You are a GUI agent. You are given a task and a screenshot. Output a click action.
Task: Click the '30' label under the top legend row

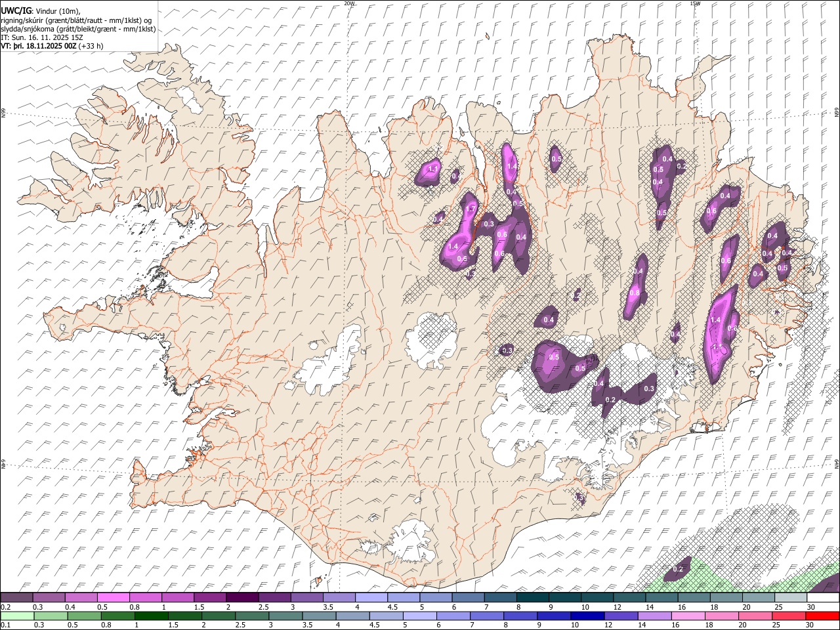point(811,607)
